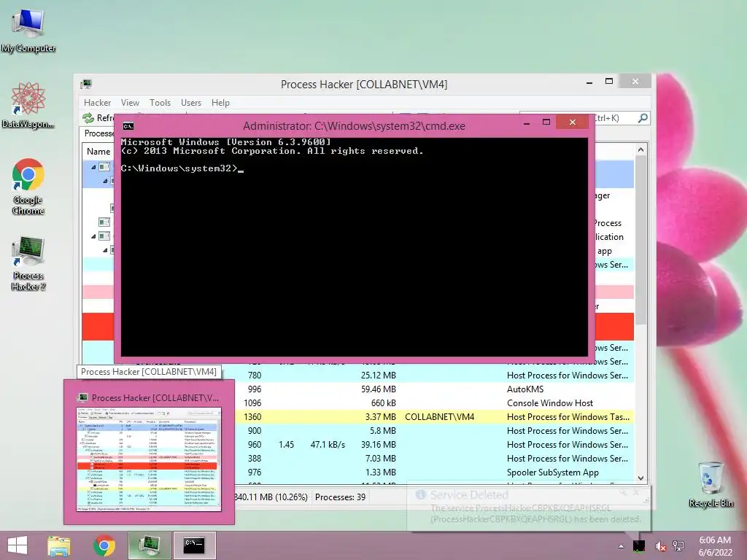Screen dimensions: 747x560
Task: Click Processes: 39 status bar entry
Action: point(340,497)
